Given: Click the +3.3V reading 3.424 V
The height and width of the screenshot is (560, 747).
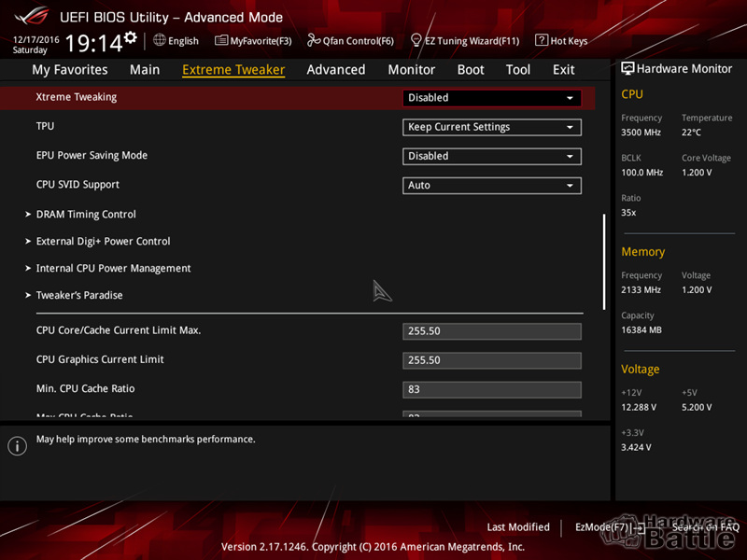Looking at the screenshot, I should [636, 448].
